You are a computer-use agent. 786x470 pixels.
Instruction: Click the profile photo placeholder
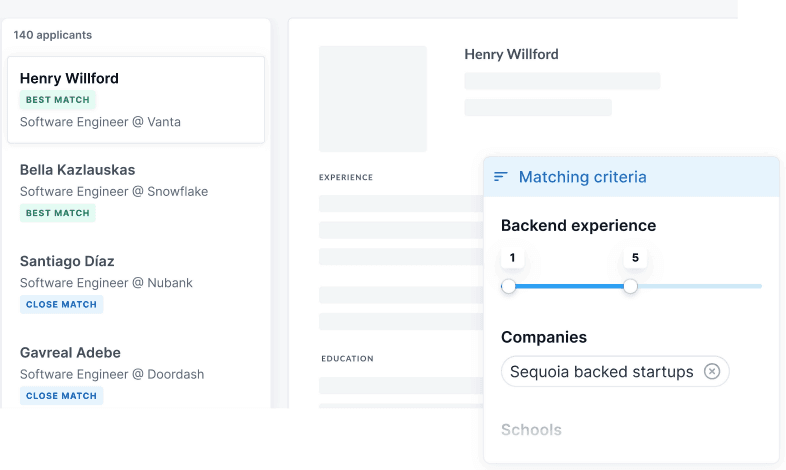[372, 99]
